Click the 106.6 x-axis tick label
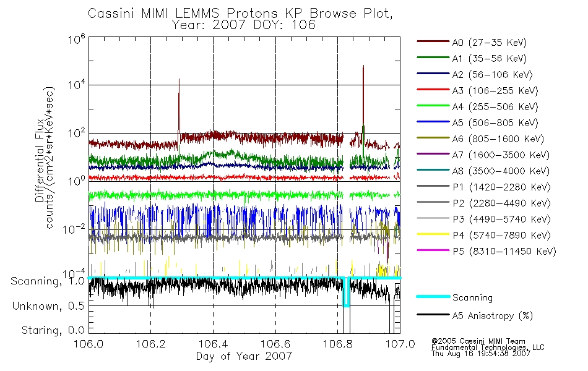The height and width of the screenshot is (371, 588). pos(275,344)
